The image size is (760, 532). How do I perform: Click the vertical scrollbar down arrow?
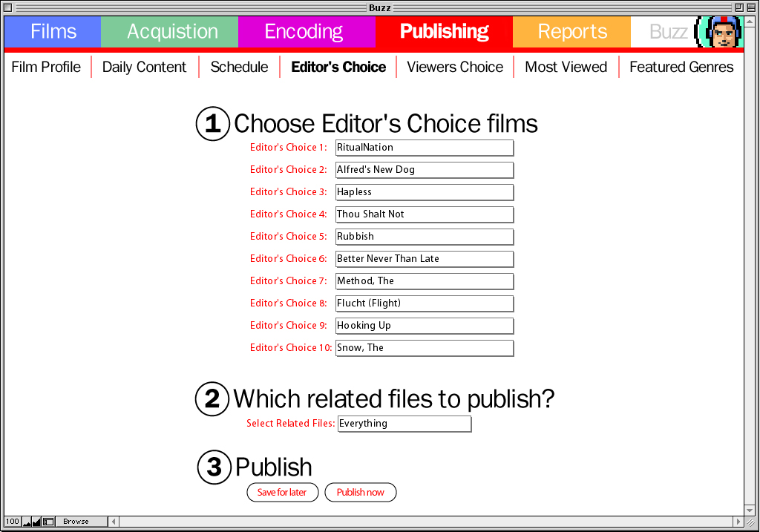750,510
